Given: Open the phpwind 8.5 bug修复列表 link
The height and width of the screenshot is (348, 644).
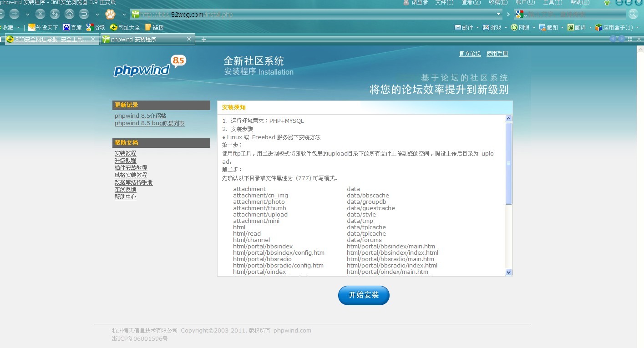Looking at the screenshot, I should pyautogui.click(x=149, y=123).
